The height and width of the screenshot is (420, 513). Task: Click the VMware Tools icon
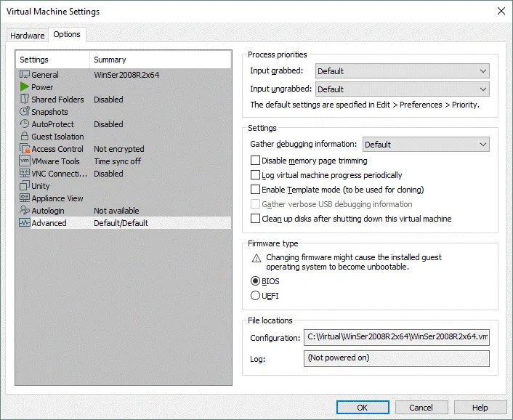pos(25,161)
